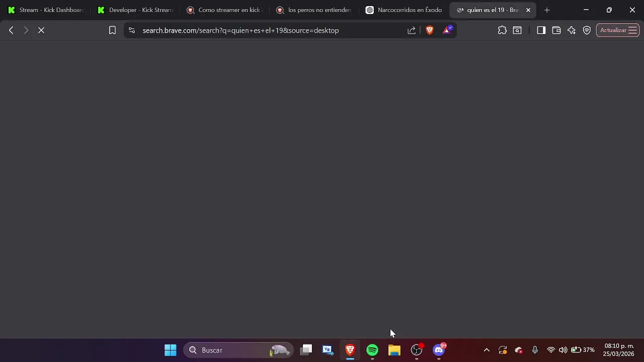Click the battery 37% indicator

(583, 350)
